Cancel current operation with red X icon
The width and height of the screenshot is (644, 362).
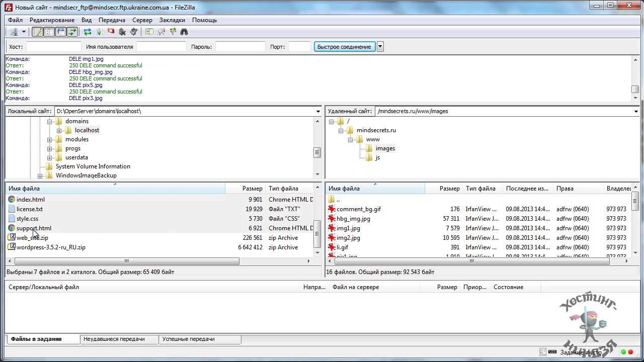[x=111, y=32]
